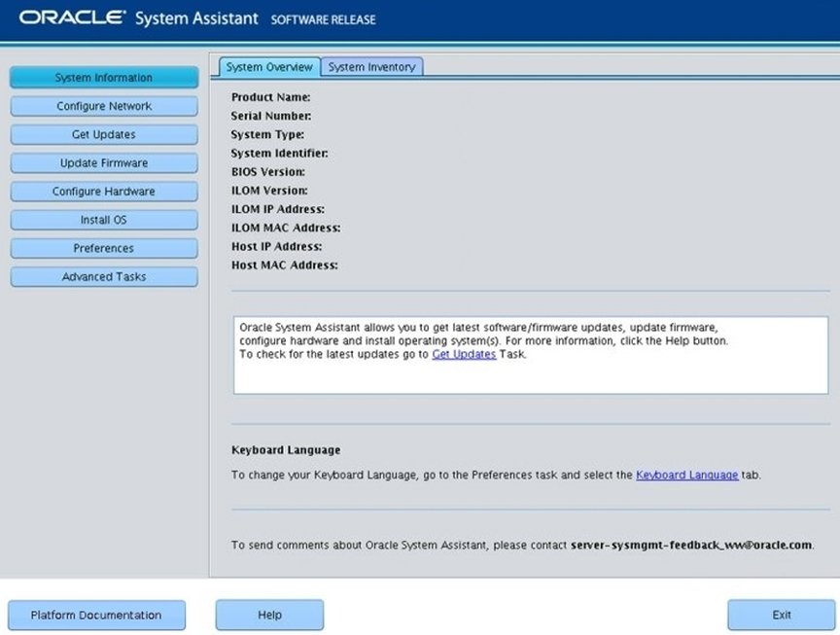Open the Install OS task
The width and height of the screenshot is (840, 635).
[x=103, y=220]
